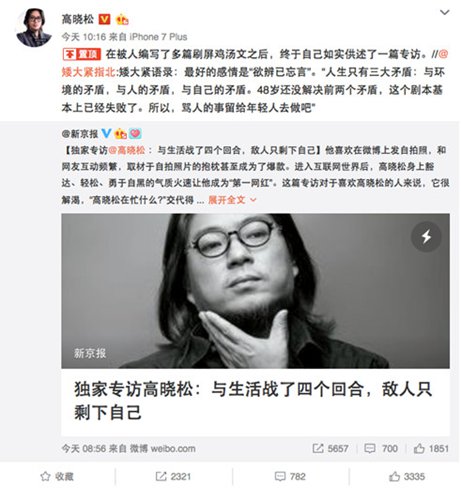Open the @高晓松 mention in the reposted text

127,150
